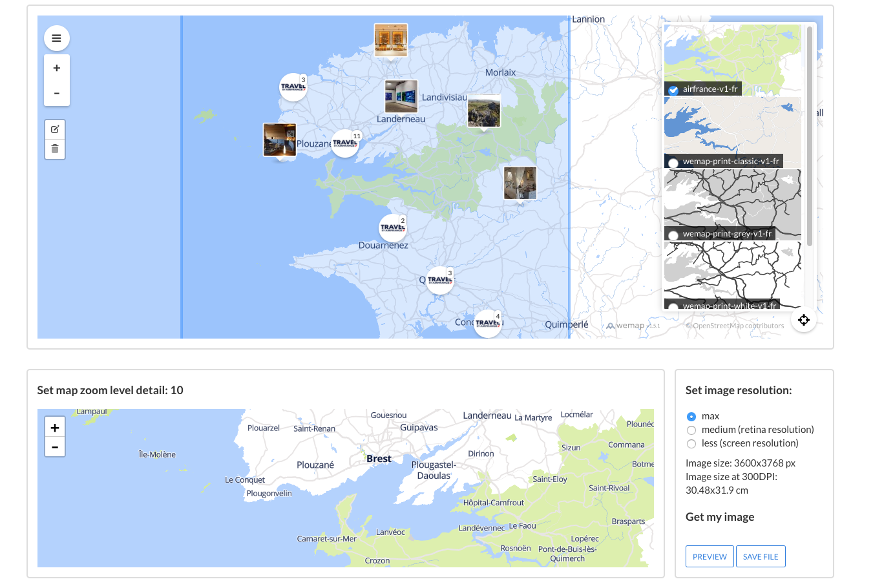Choose the less (screen resolution) option
873x588 pixels.
pyautogui.click(x=691, y=444)
